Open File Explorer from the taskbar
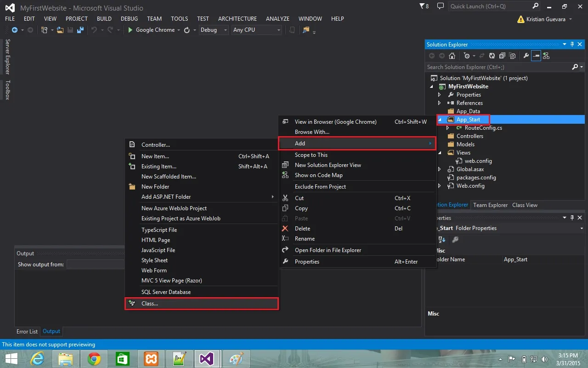The width and height of the screenshot is (588, 368). point(66,359)
